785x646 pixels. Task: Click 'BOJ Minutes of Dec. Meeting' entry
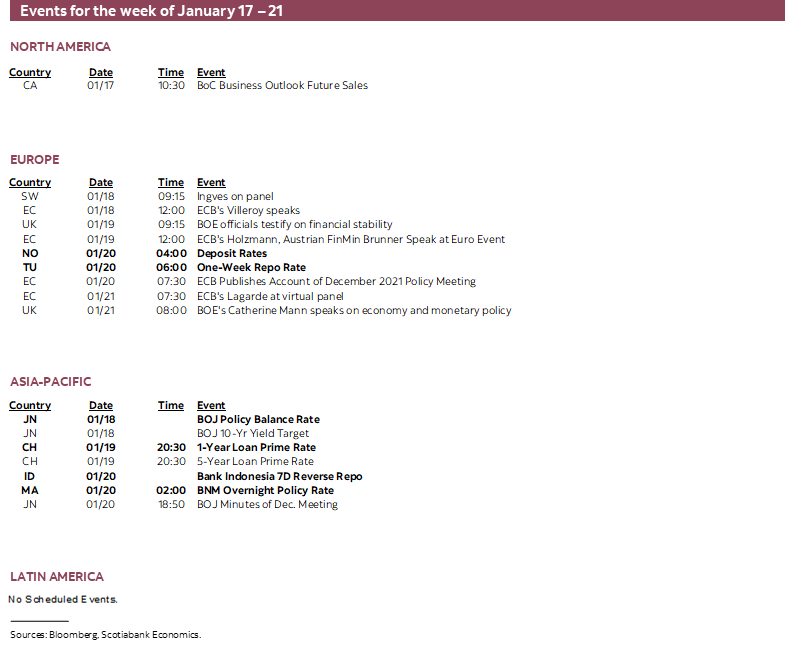point(267,505)
